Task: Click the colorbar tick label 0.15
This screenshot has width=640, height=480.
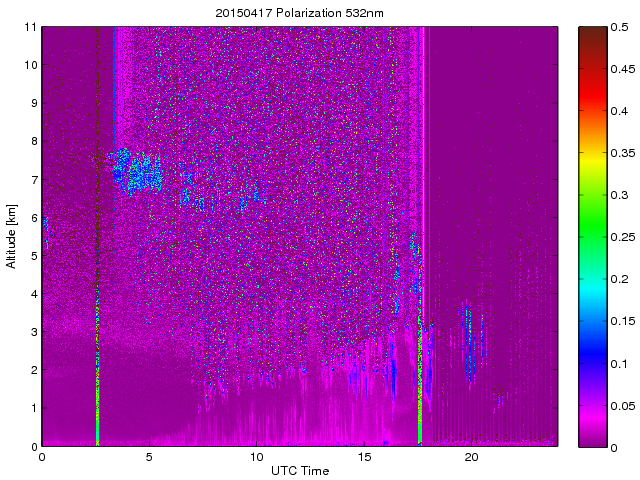Action: [623, 321]
